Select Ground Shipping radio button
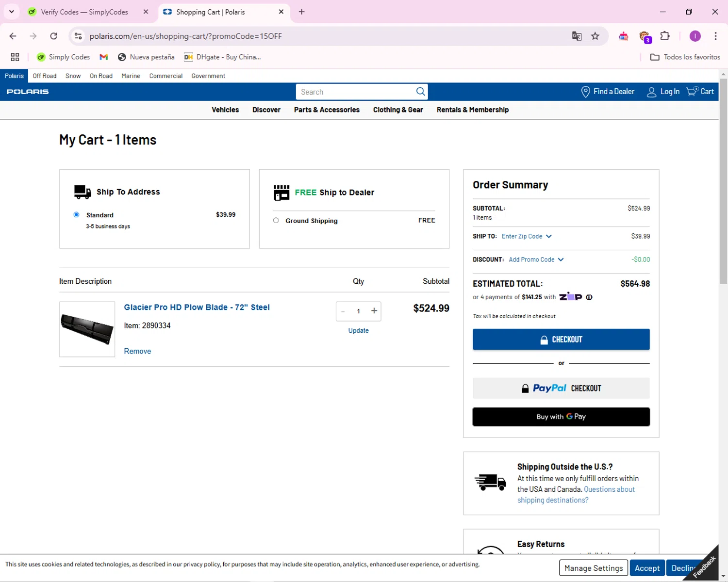 276,220
